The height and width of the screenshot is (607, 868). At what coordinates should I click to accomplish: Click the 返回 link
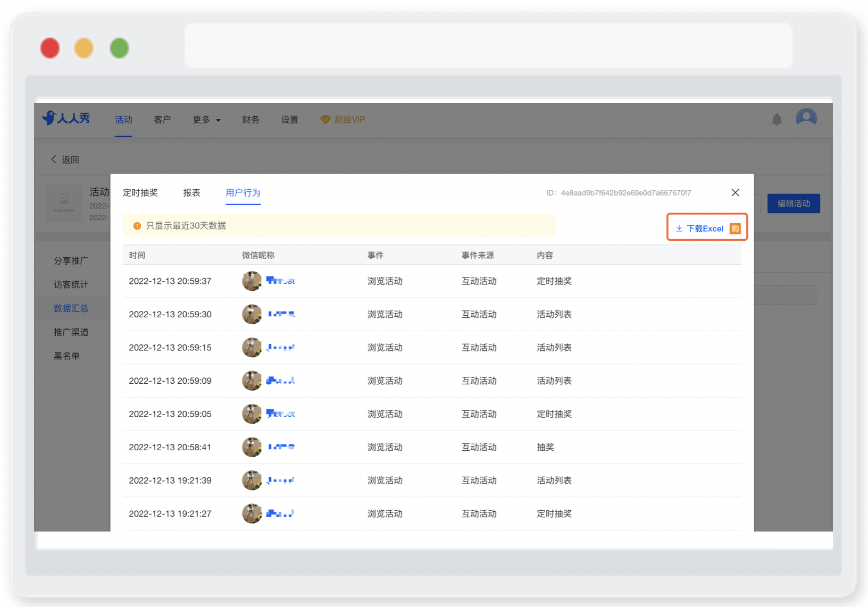(70, 159)
